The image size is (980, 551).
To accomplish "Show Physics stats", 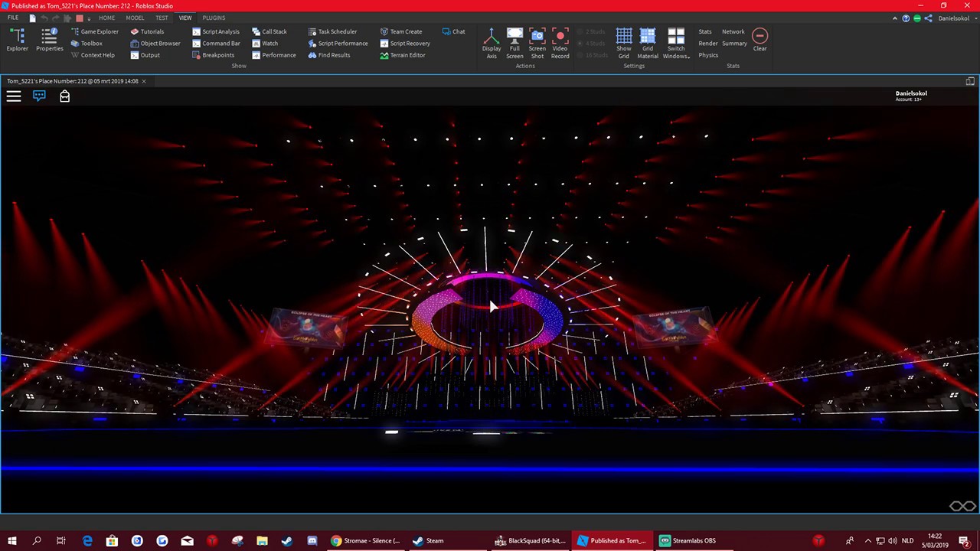I will pos(708,55).
